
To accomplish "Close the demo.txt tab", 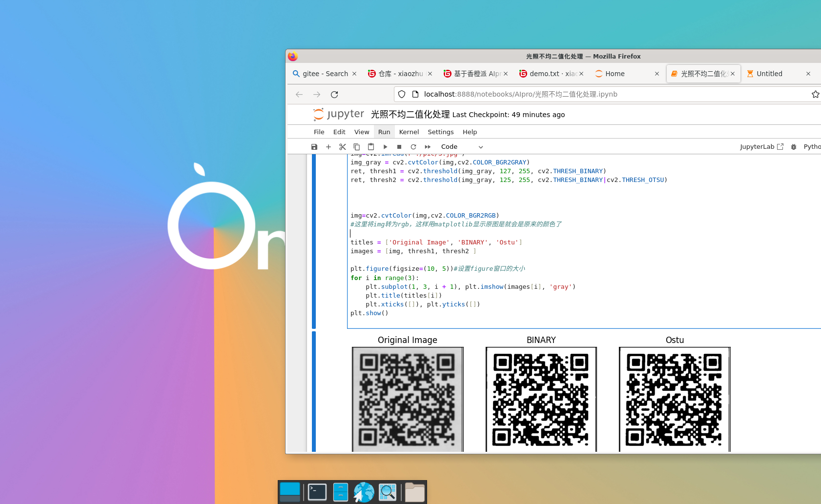I will [581, 74].
